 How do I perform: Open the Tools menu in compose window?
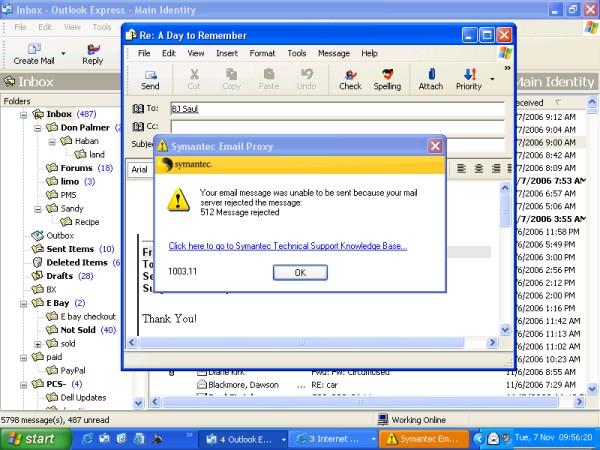pos(297,53)
